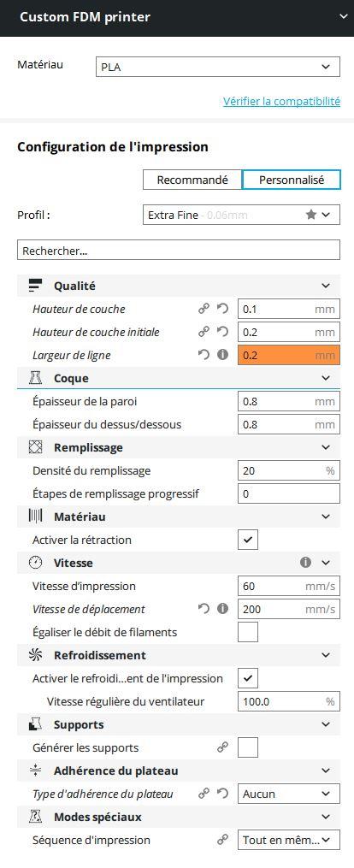
Task: Switch to Recommandé mode
Action: (192, 180)
